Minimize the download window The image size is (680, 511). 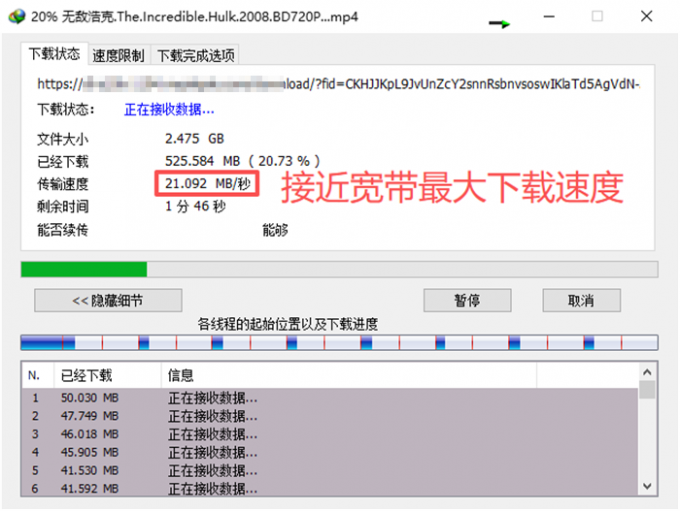point(549,16)
